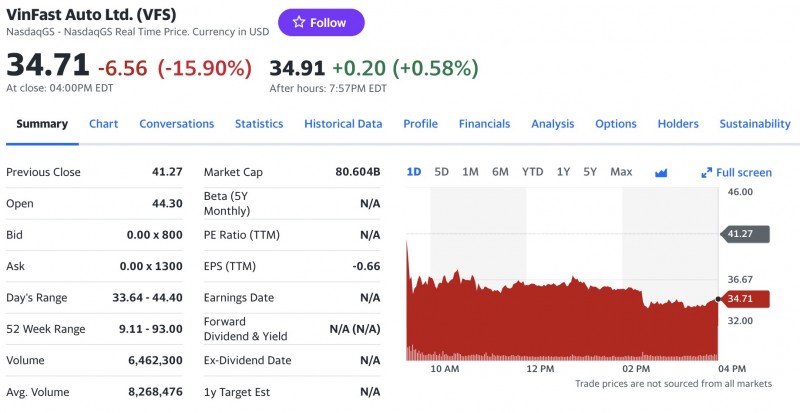The width and height of the screenshot is (800, 413).
Task: Open the Profile tab
Action: click(x=420, y=124)
